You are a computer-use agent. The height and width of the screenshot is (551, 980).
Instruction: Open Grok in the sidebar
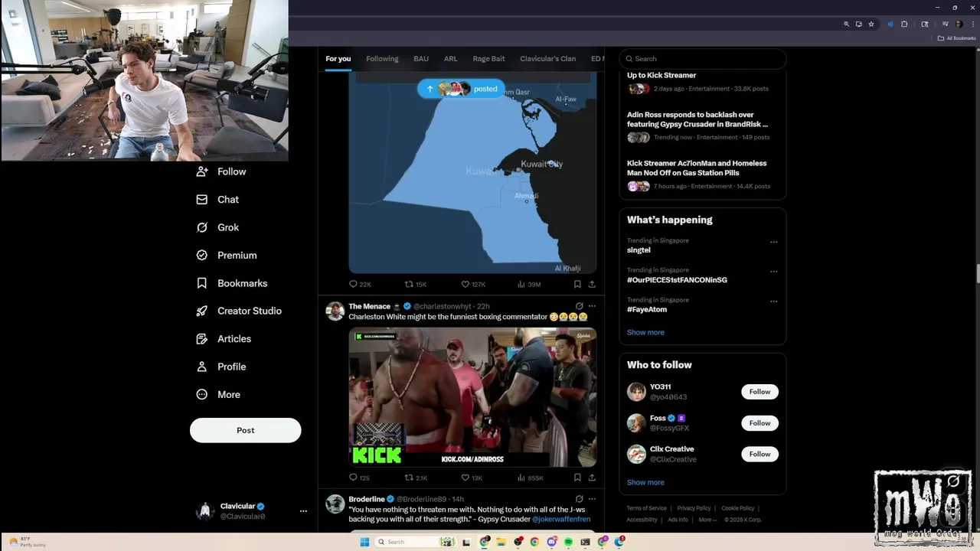217,227
